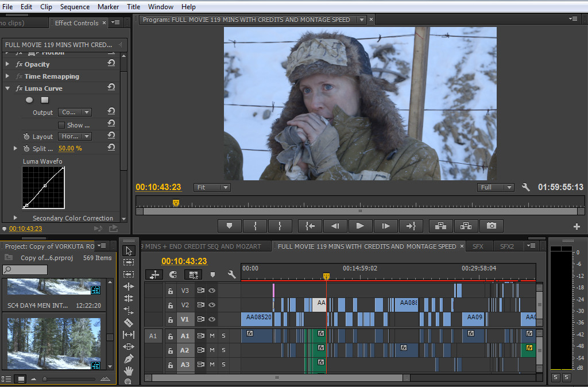Switch project panel to list view

click(6, 379)
